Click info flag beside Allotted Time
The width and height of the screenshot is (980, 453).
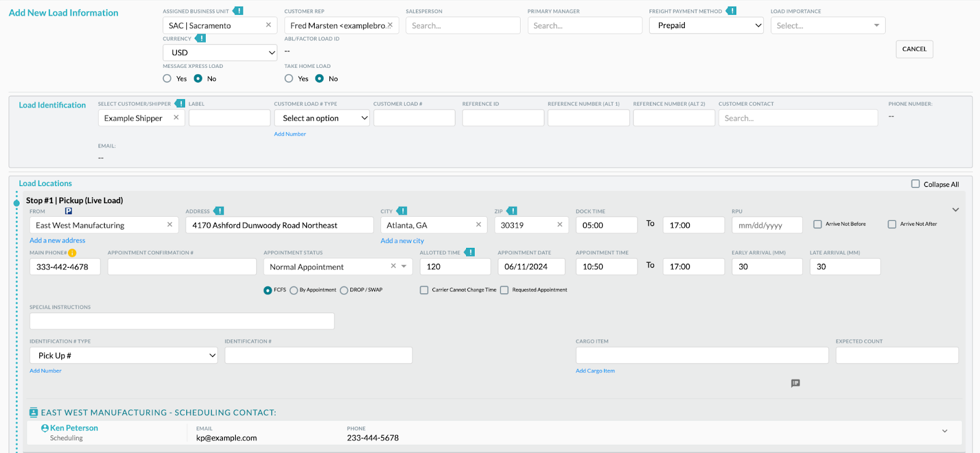click(x=469, y=252)
